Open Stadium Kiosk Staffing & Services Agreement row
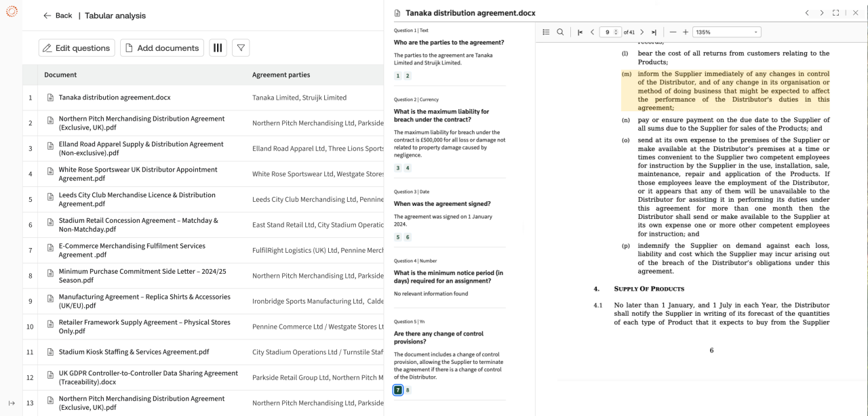 click(134, 352)
